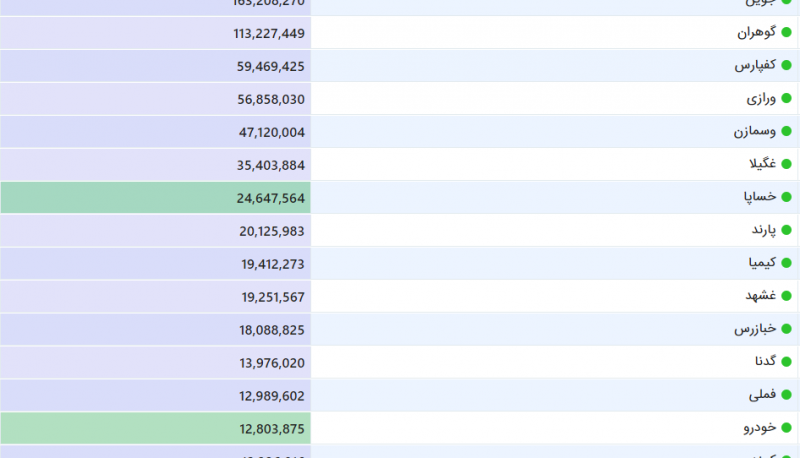Select the symbol name کفپارس
Screen dimensions: 800x458
click(x=755, y=65)
